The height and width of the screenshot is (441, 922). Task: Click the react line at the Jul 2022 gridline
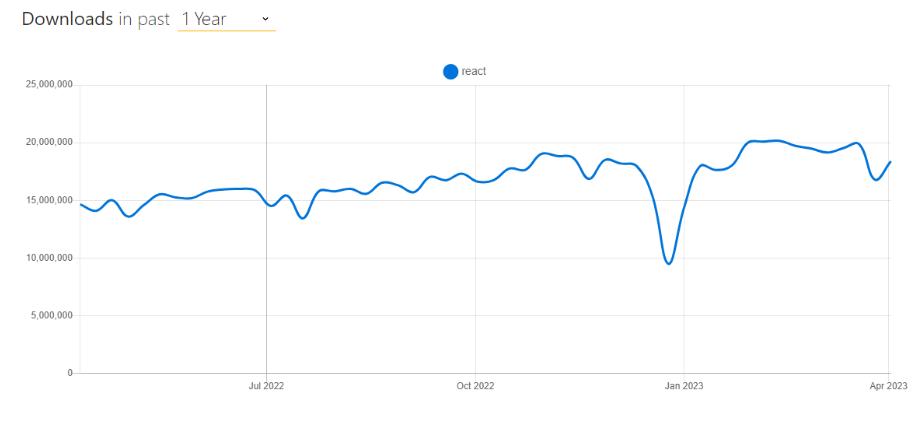tap(266, 204)
